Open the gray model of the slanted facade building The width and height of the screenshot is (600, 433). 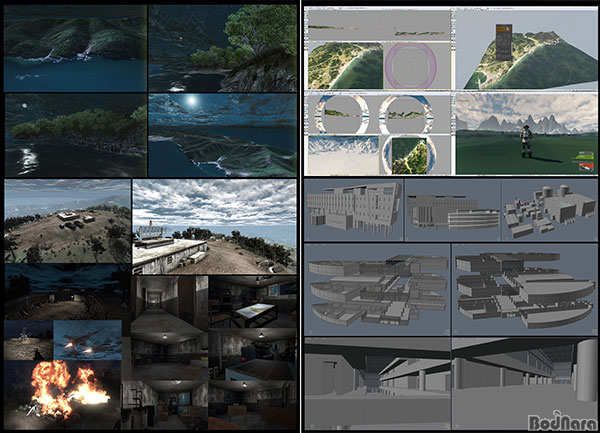pos(354,210)
